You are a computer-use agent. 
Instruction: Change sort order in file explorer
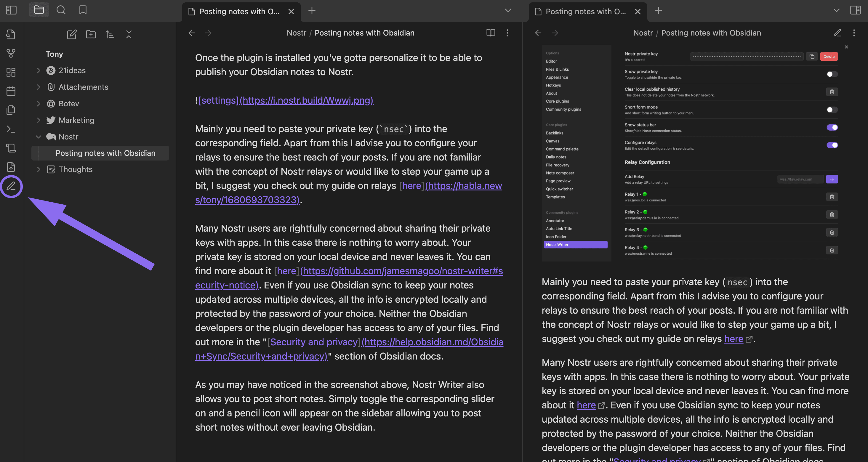click(x=110, y=34)
